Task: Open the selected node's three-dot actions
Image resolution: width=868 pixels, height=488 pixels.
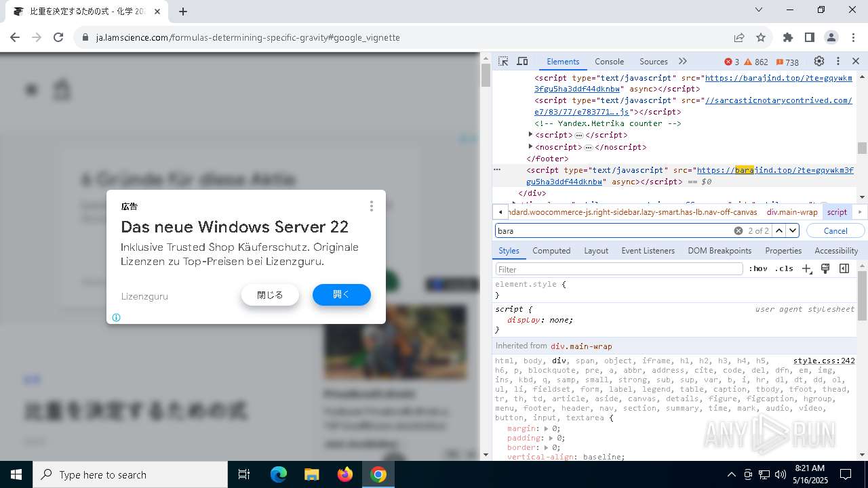Action: tap(497, 170)
